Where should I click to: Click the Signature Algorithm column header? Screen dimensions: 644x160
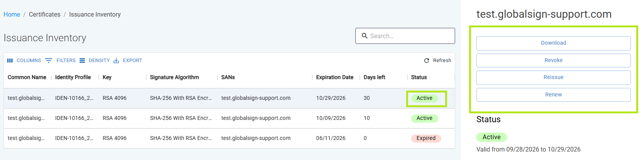pyautogui.click(x=175, y=77)
